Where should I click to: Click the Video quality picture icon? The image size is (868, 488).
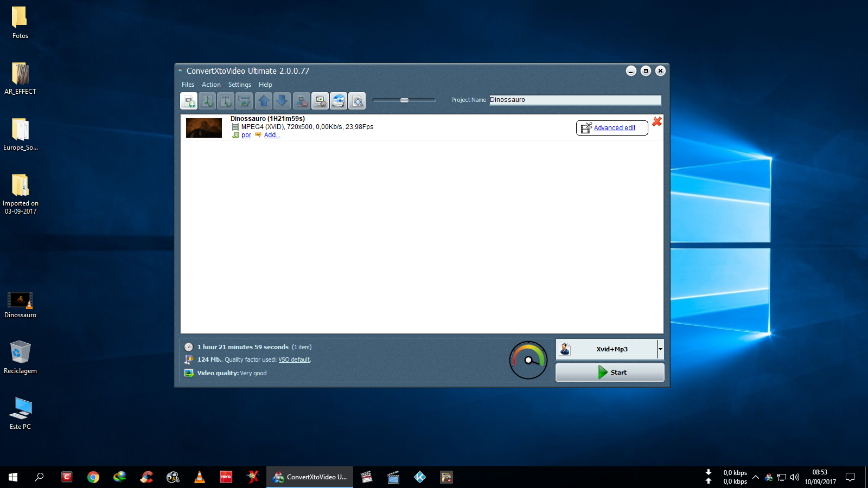[x=189, y=373]
